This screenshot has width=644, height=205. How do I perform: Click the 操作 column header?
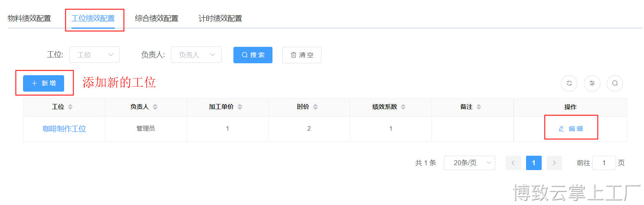(x=570, y=107)
